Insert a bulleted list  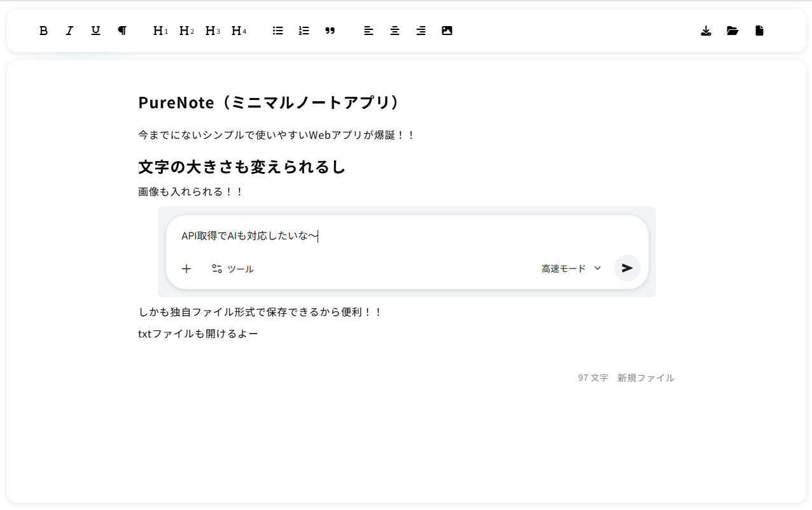coord(277,31)
